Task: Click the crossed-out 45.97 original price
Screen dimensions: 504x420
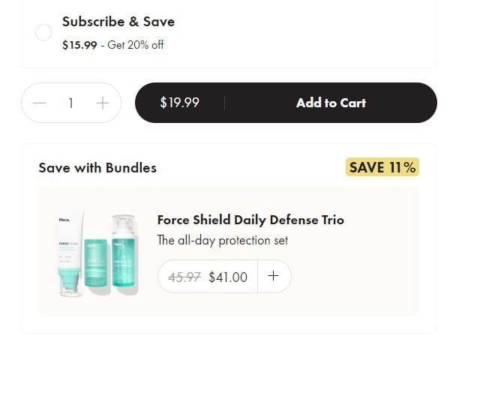Action: pyautogui.click(x=185, y=277)
